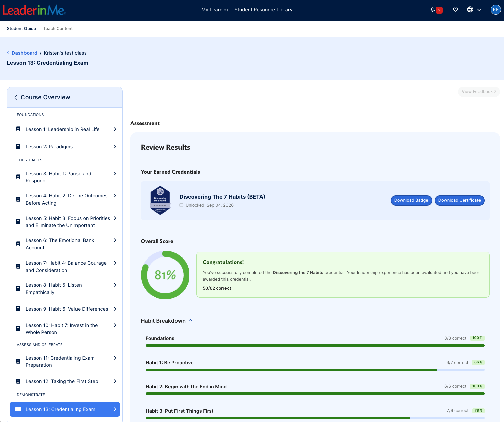This screenshot has height=422, width=504.
Task: Expand Lesson 13 Credentialing Exam chevron
Action: [x=115, y=409]
